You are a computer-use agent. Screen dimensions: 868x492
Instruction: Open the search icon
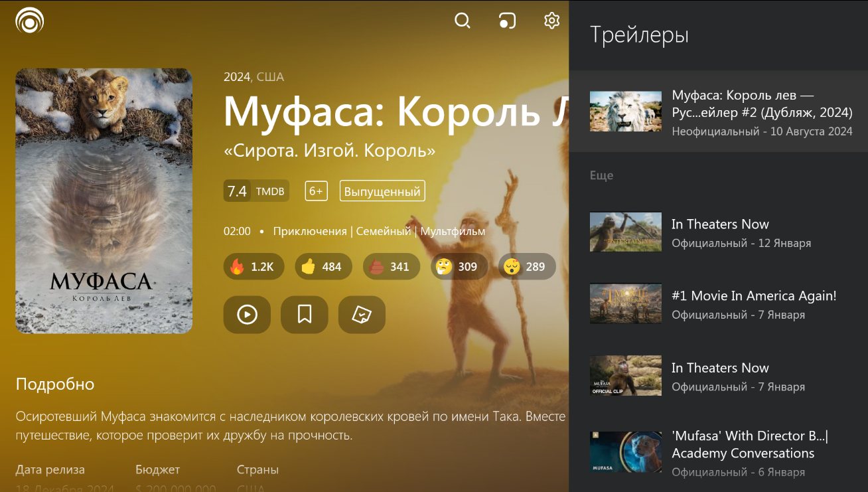click(x=462, y=21)
